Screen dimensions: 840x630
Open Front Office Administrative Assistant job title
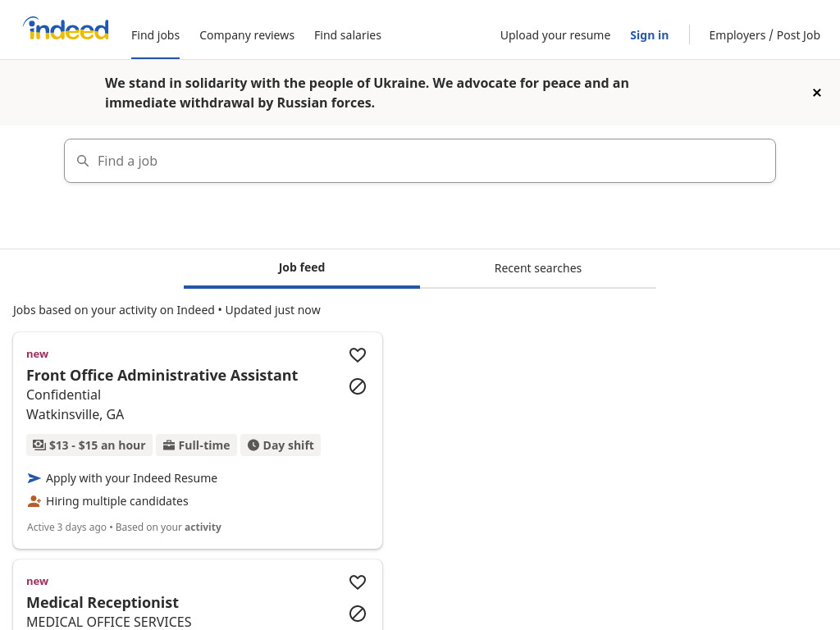(x=162, y=376)
